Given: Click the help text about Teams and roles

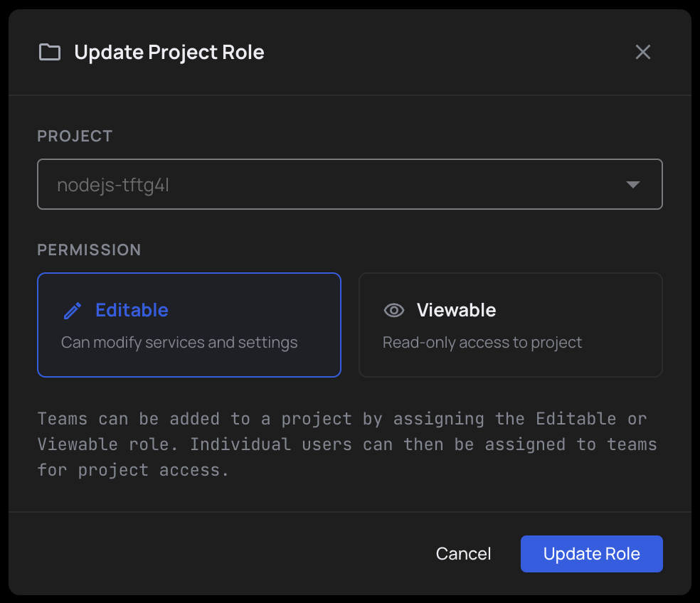Looking at the screenshot, I should 347,444.
